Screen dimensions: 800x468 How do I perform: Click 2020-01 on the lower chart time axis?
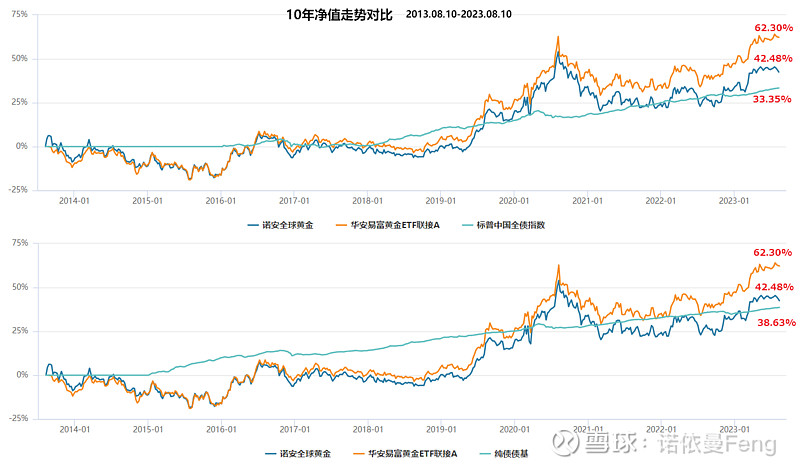click(x=515, y=429)
